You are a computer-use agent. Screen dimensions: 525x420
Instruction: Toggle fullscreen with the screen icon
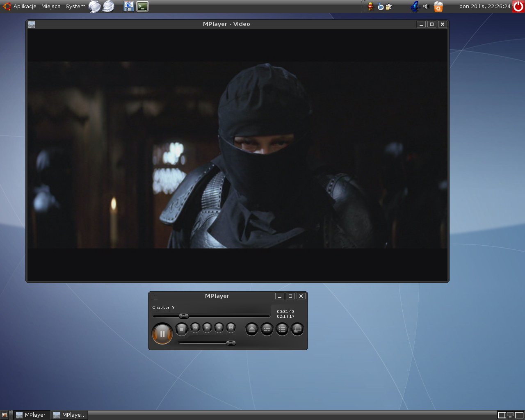coord(297,329)
